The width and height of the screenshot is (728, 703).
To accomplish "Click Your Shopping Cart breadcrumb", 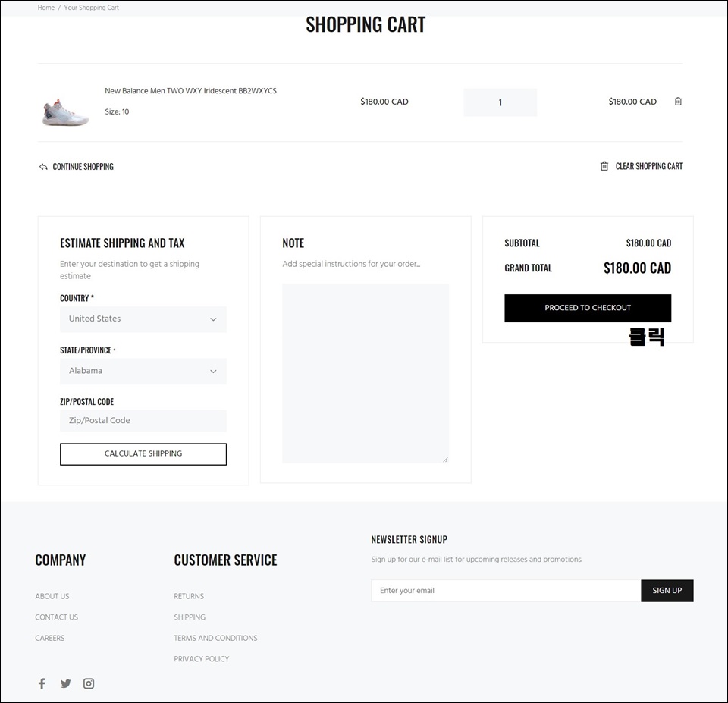I will point(92,8).
